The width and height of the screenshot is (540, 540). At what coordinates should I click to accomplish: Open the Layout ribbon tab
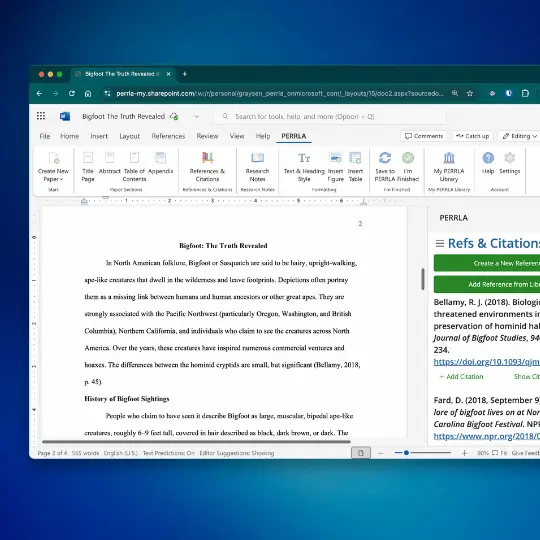coord(129,136)
